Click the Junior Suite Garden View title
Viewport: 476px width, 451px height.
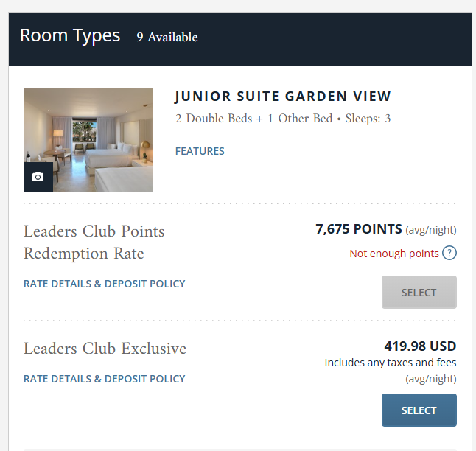point(283,97)
